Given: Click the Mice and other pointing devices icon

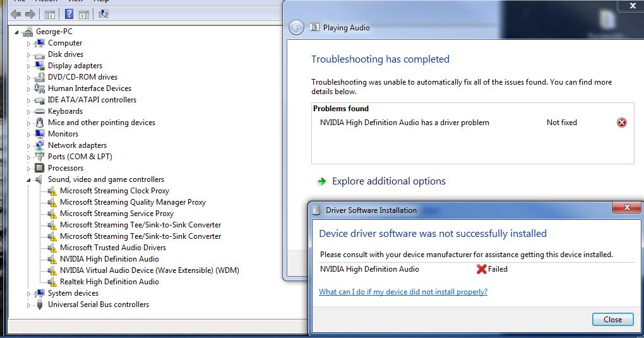Looking at the screenshot, I should (40, 123).
